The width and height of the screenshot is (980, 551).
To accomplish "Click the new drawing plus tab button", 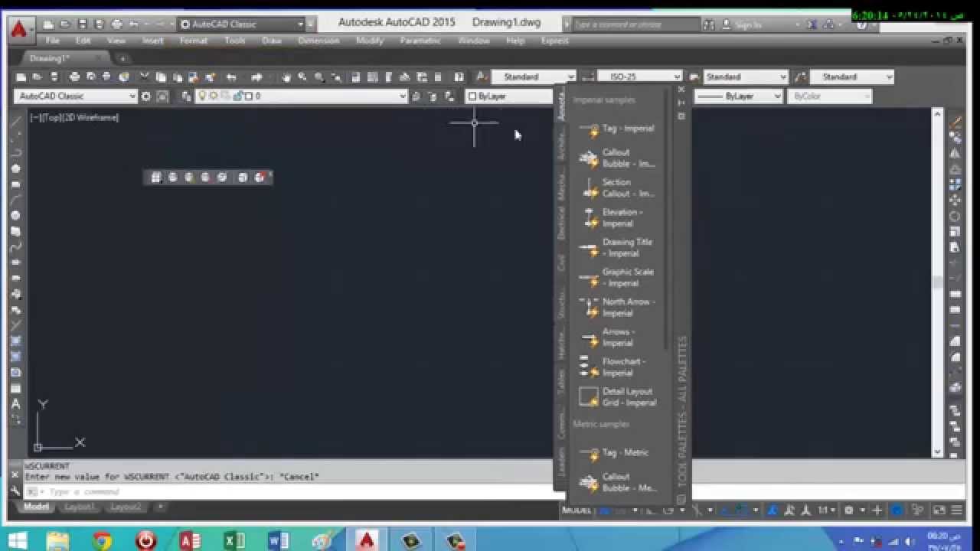I will pos(122,58).
